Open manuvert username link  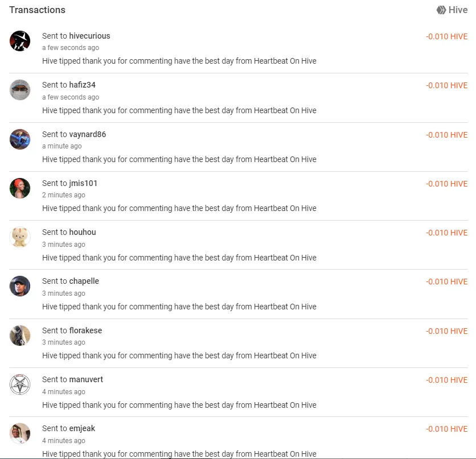pos(86,379)
